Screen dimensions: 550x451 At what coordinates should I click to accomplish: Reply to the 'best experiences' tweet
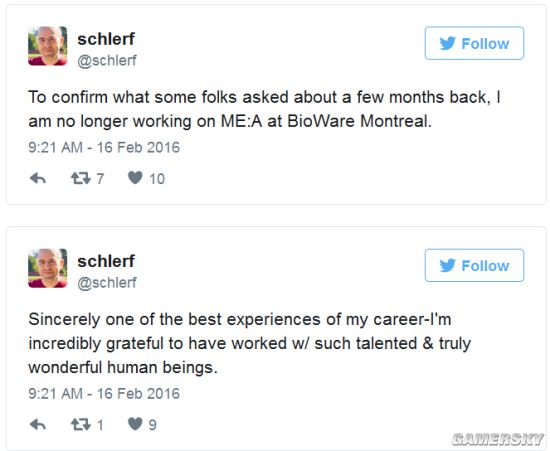(38, 425)
